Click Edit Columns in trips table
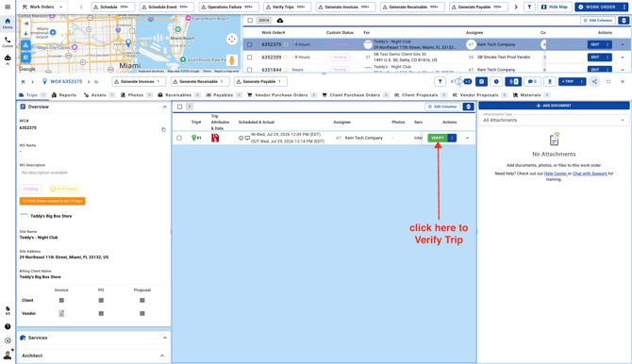 (442, 107)
